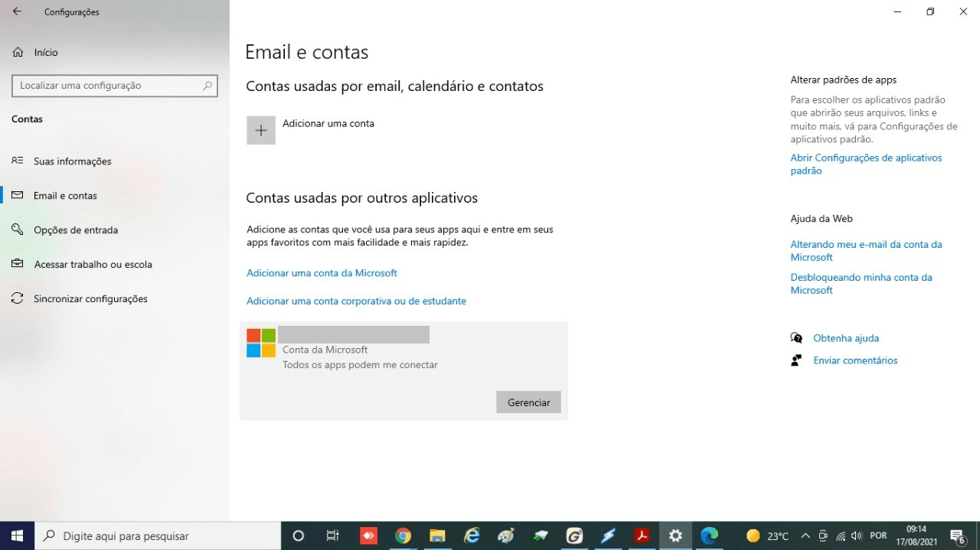Viewport: 980px width, 550px height.
Task: Click the Gerenciar button
Action: 528,402
